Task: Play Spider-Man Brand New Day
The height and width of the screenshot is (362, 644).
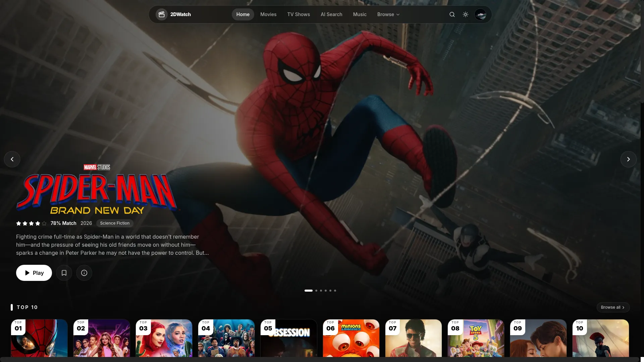Action: (34, 273)
